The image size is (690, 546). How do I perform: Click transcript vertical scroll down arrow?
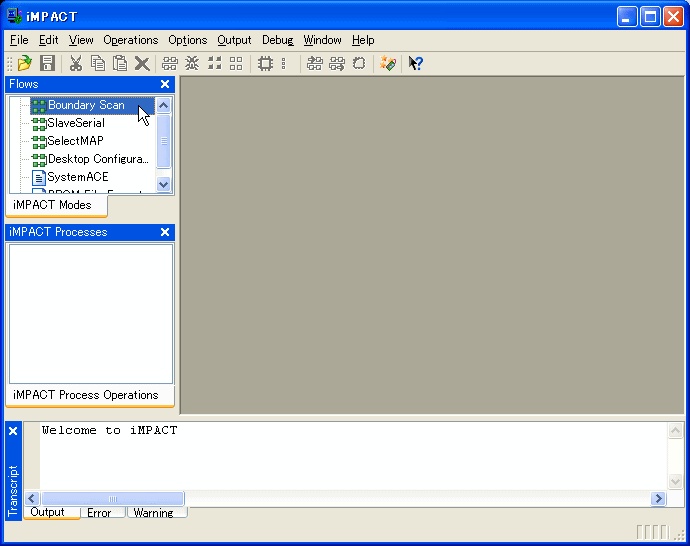pos(675,481)
